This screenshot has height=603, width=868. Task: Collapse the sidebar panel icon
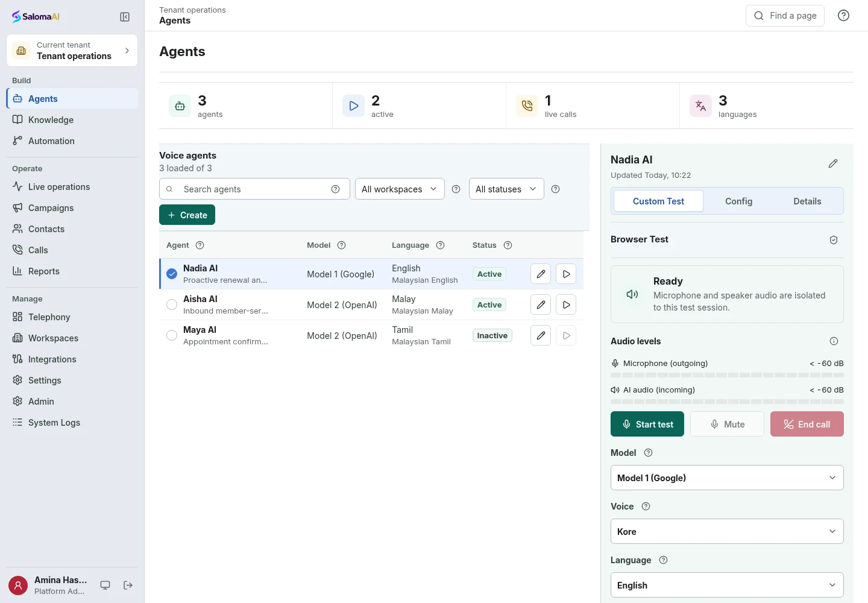(125, 17)
